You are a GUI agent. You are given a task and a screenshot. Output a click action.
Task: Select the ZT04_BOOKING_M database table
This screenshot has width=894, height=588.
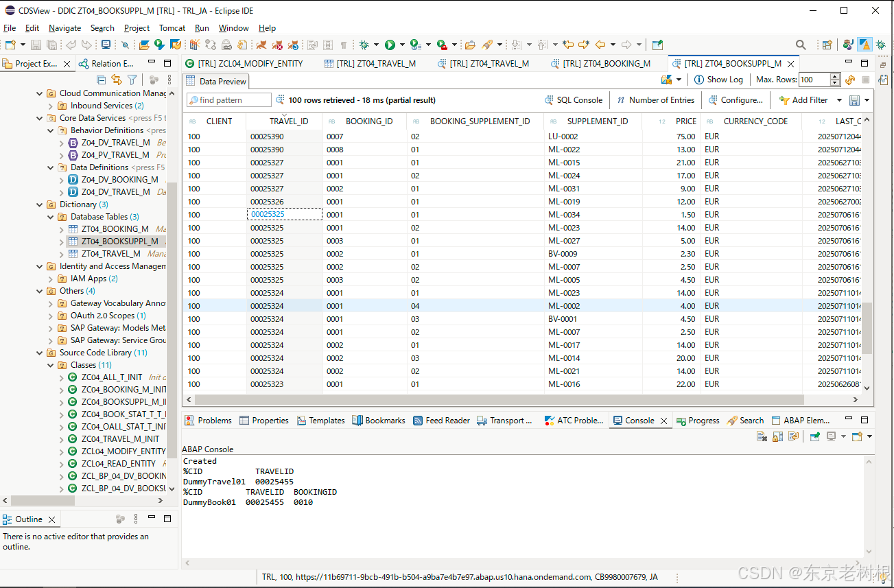pyautogui.click(x=116, y=228)
